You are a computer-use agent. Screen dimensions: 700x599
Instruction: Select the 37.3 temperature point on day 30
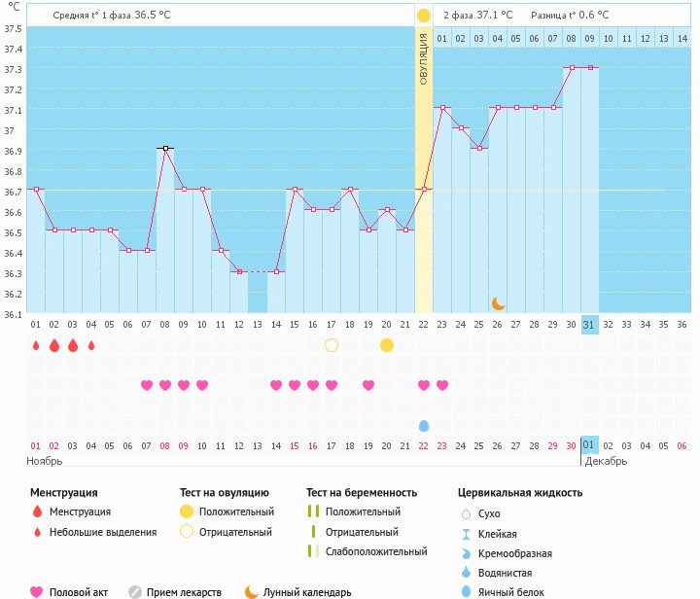[x=572, y=68]
